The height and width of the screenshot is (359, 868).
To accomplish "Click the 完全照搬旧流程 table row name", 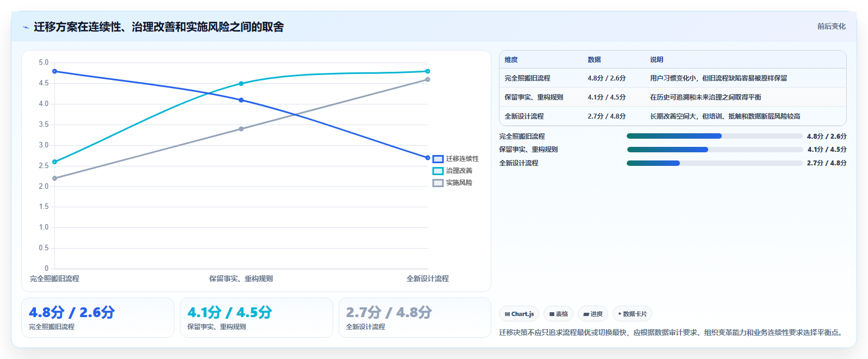I will click(527, 78).
